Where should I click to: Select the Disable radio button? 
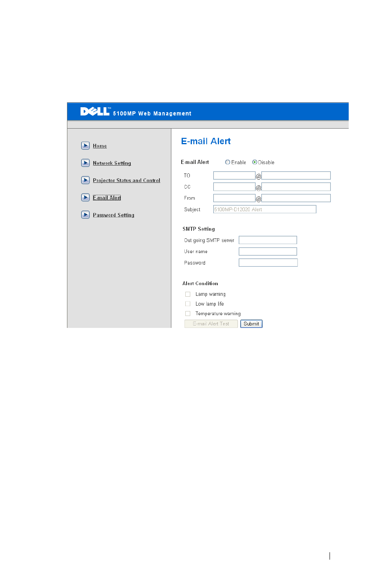(255, 162)
